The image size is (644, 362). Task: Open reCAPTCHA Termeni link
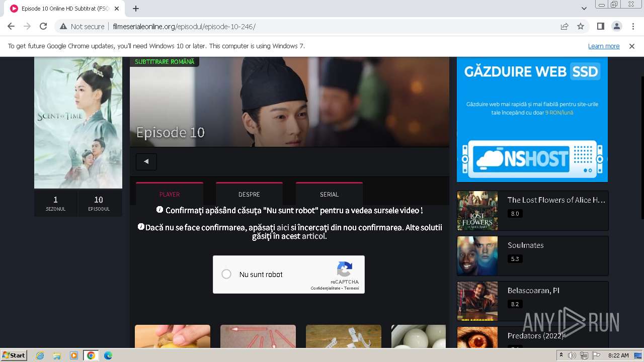click(352, 288)
